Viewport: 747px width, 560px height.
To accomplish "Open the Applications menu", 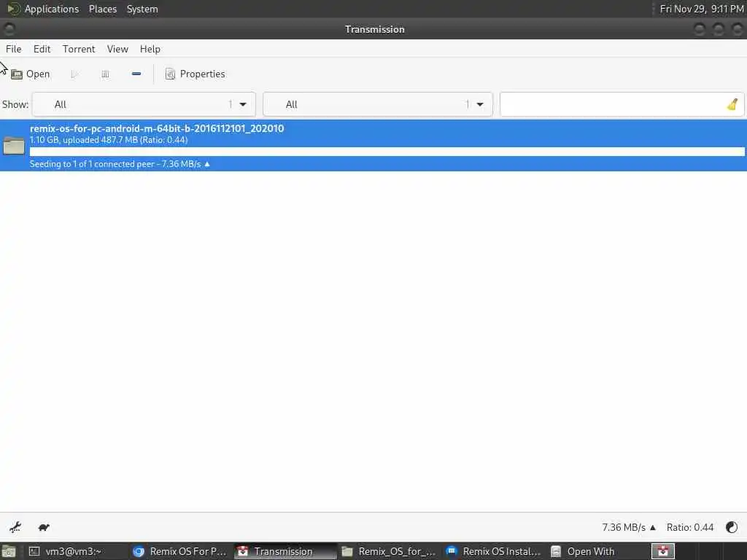I will pyautogui.click(x=43, y=9).
